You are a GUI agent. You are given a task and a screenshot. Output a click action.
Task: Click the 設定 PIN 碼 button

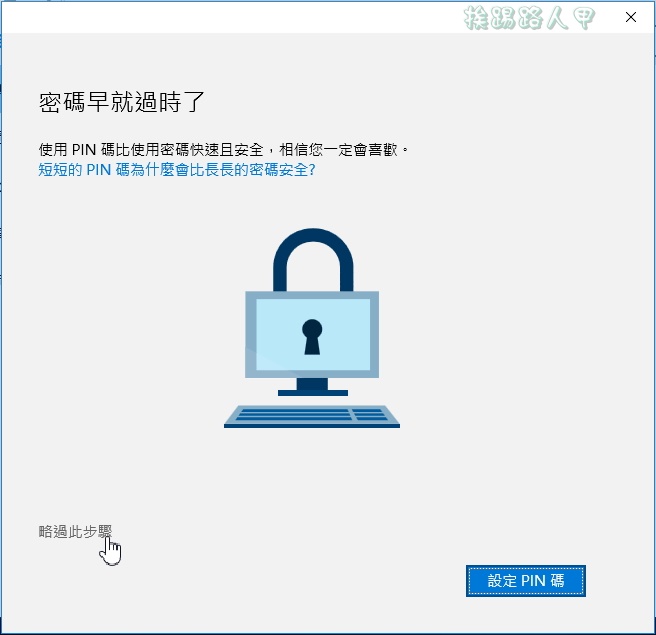[x=526, y=581]
